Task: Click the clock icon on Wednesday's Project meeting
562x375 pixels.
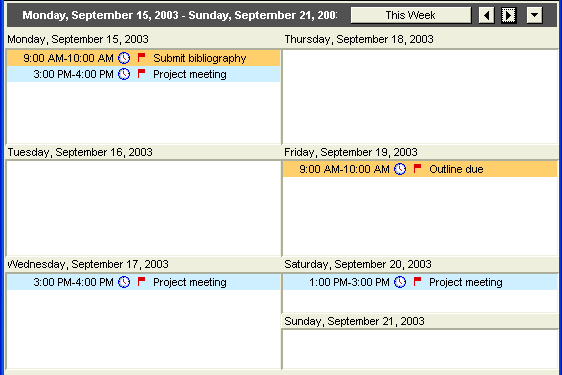Action: pyautogui.click(x=124, y=282)
